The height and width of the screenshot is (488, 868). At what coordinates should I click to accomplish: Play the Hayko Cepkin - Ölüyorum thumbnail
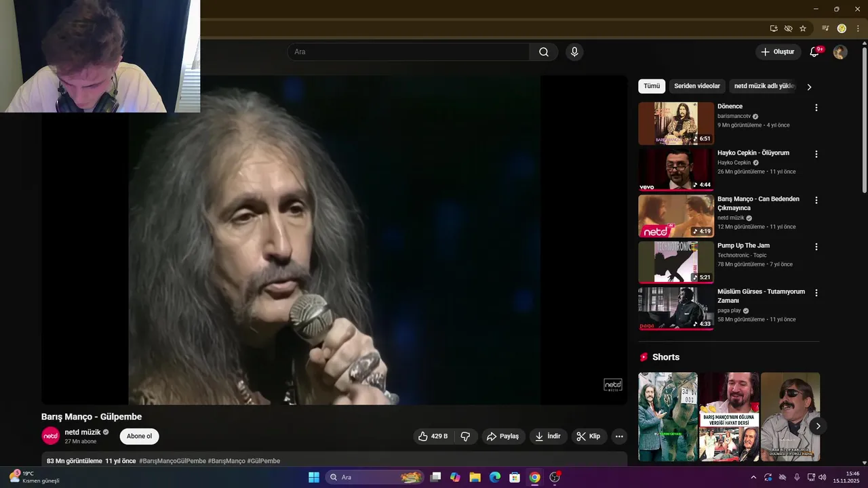pyautogui.click(x=676, y=169)
